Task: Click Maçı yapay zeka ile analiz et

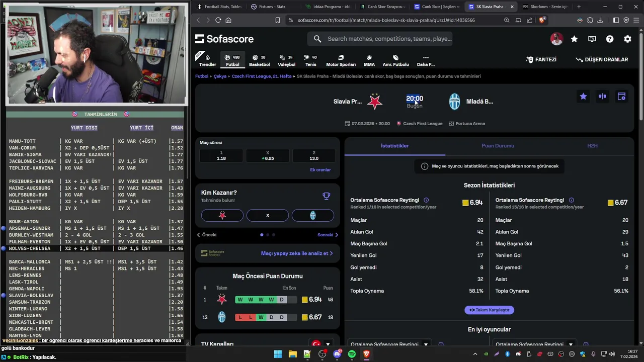Action: tap(297, 253)
